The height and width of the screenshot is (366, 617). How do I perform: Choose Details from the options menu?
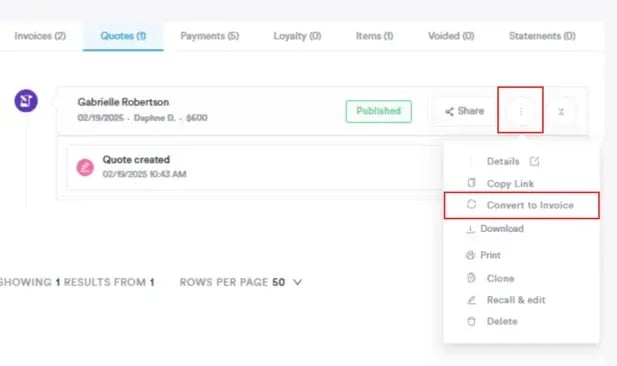(x=503, y=161)
